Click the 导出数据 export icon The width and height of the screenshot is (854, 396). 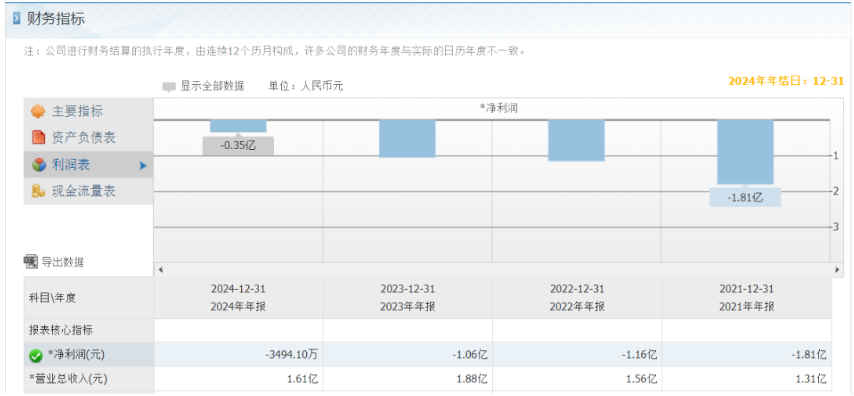(x=31, y=261)
